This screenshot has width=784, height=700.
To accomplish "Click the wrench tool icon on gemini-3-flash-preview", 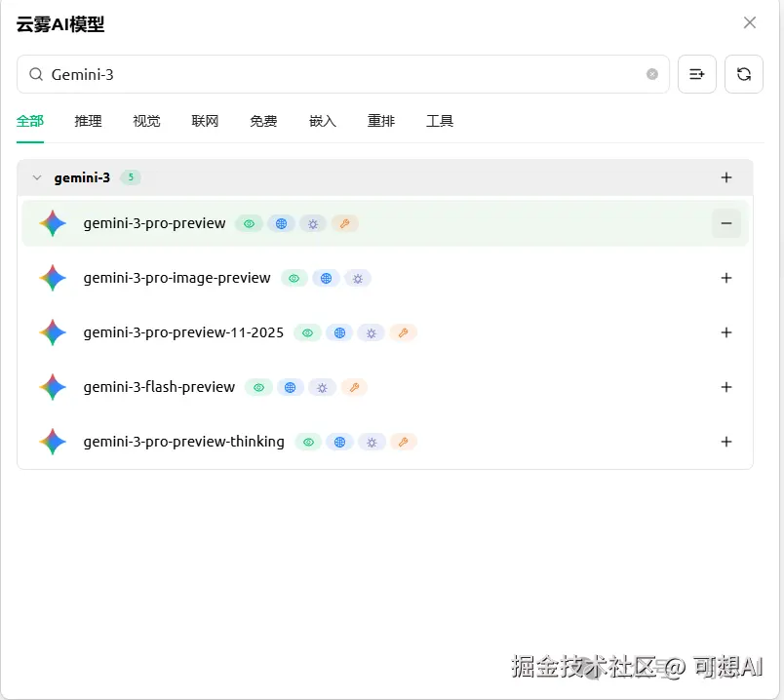I will coord(354,387).
